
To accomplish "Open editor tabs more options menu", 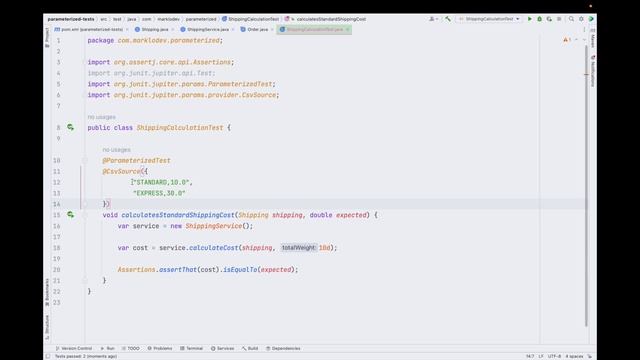I will (x=584, y=29).
